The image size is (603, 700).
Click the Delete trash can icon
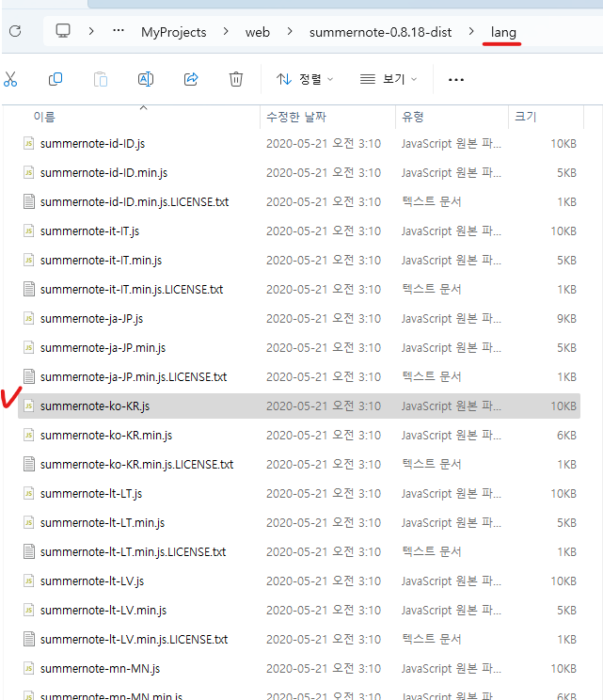click(236, 79)
